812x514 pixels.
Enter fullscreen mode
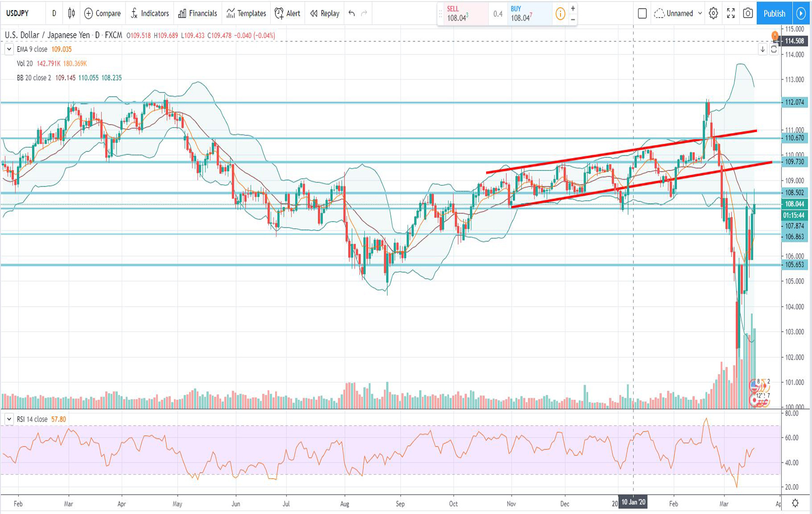[730, 14]
